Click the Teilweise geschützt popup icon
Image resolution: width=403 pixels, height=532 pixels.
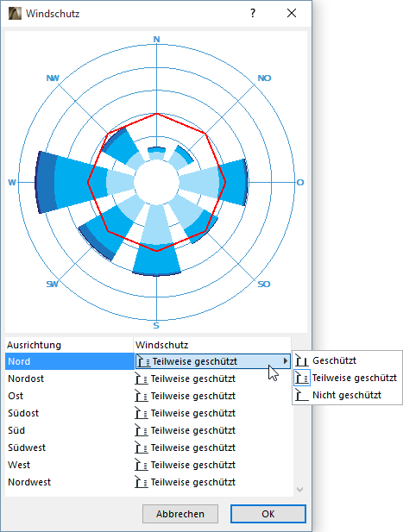[302, 378]
